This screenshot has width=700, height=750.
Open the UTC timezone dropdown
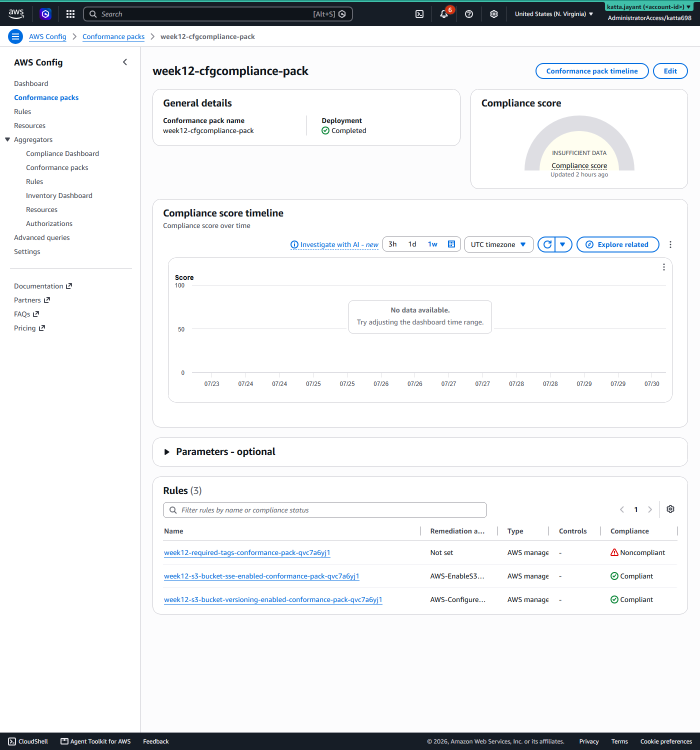pyautogui.click(x=499, y=244)
